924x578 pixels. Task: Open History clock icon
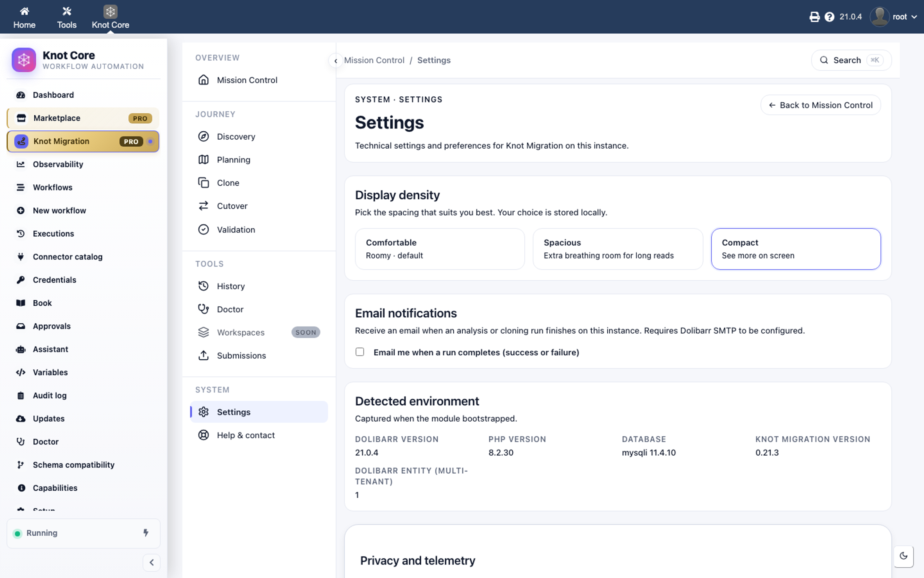[203, 286]
